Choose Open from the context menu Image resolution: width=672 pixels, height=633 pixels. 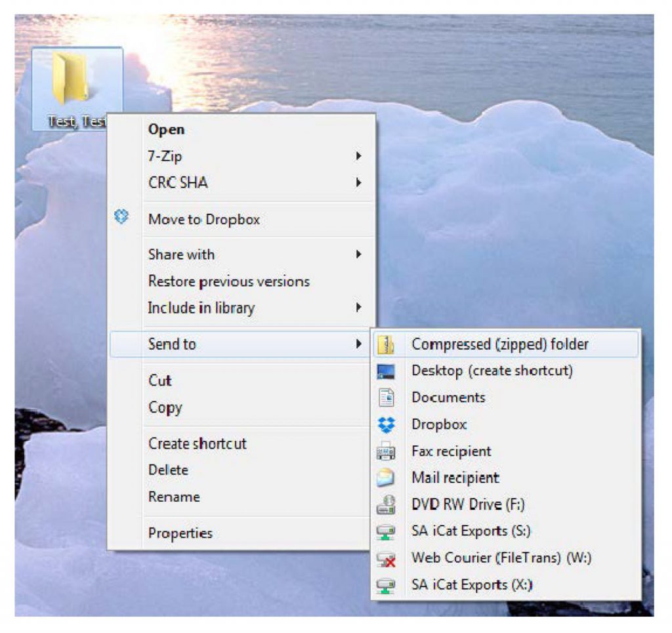tap(166, 130)
